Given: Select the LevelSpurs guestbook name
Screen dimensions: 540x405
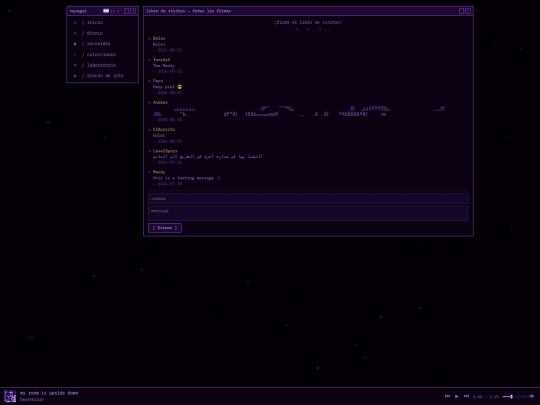Looking at the screenshot, I should click(x=165, y=151).
